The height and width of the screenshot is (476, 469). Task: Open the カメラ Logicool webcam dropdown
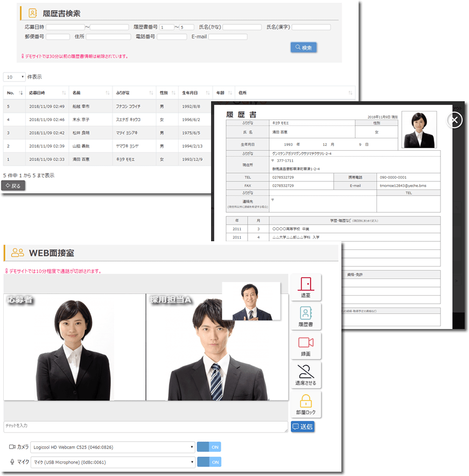[x=113, y=447]
